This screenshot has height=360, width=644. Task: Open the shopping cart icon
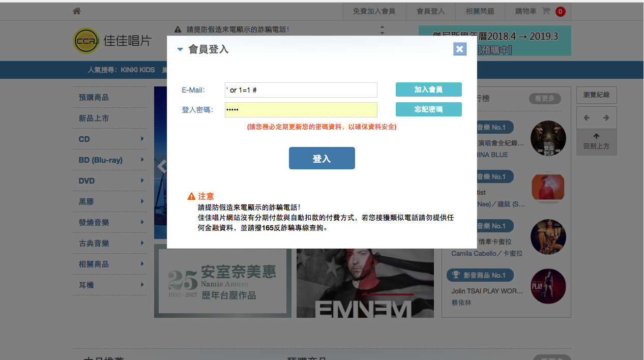click(x=546, y=11)
